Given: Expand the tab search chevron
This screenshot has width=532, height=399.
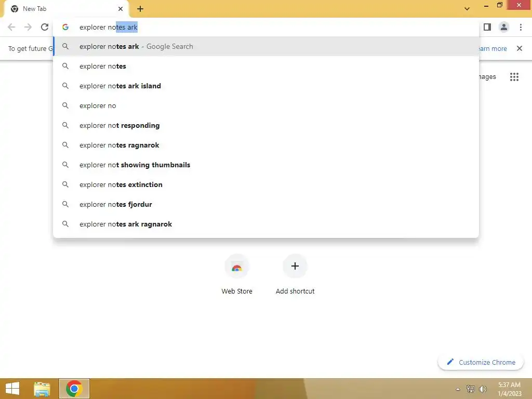Looking at the screenshot, I should click(467, 9).
